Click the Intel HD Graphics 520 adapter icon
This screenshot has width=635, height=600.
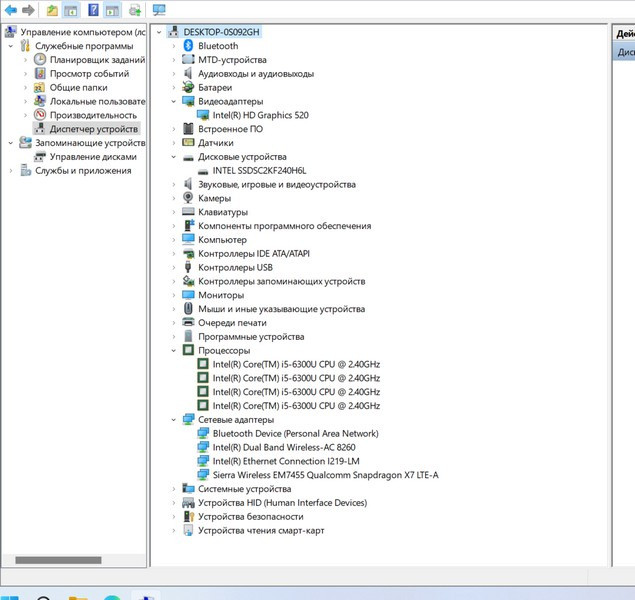[203, 115]
